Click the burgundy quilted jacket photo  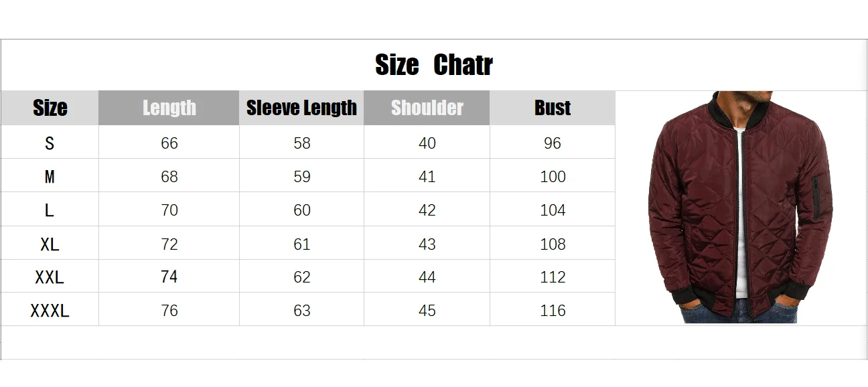[x=740, y=208]
